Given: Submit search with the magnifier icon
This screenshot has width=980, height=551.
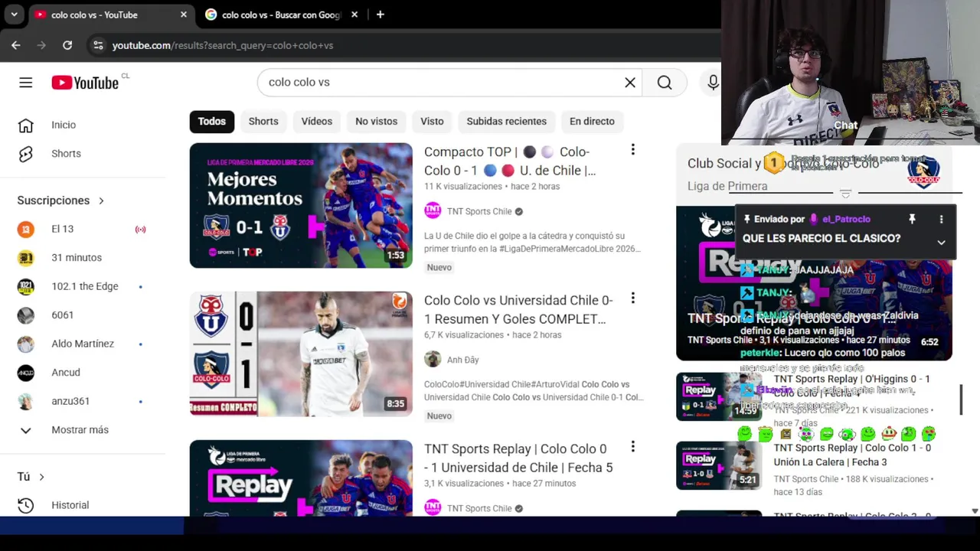Looking at the screenshot, I should (x=665, y=83).
